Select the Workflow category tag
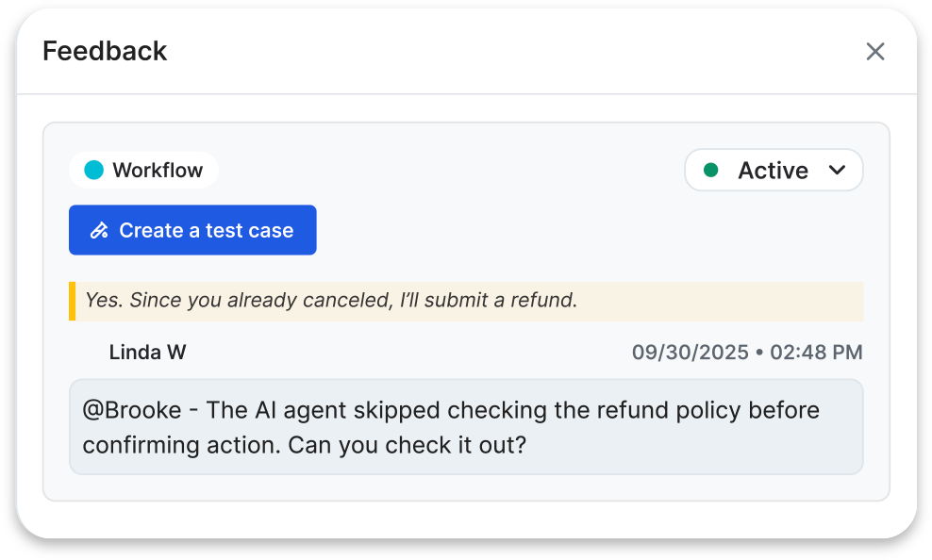Image resolution: width=932 pixels, height=560 pixels. pos(143,170)
